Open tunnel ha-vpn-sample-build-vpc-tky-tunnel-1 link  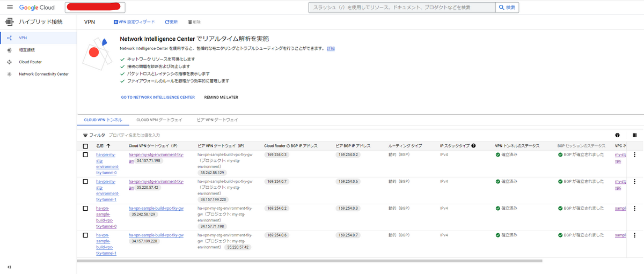point(106,243)
